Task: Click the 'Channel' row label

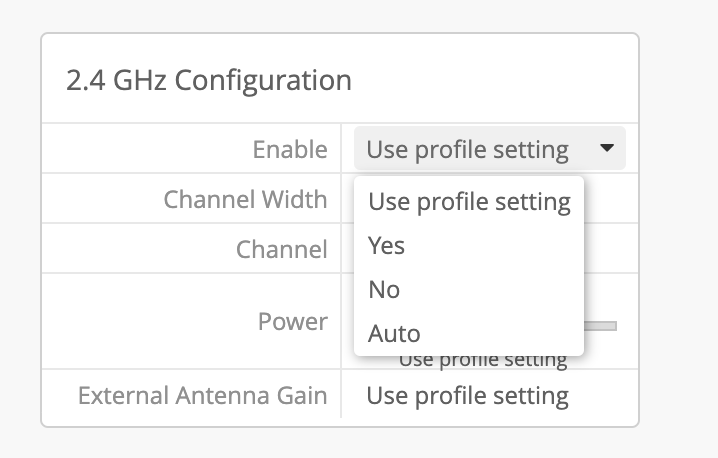Action: 281,249
